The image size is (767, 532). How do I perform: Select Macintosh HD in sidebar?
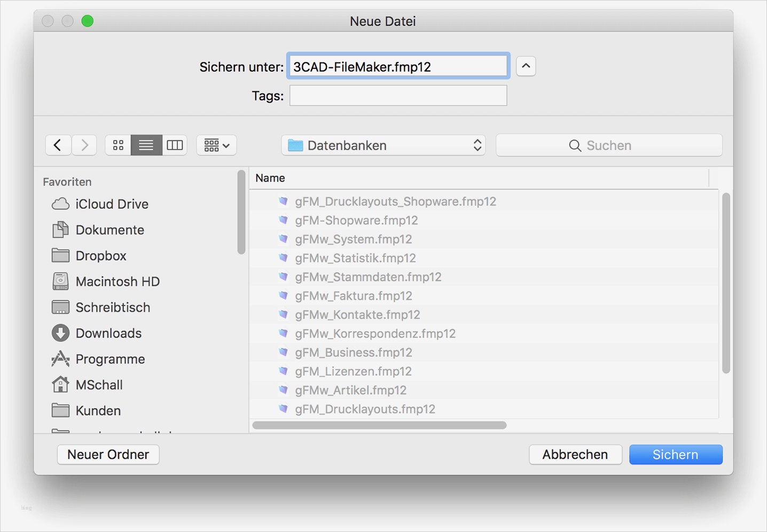(x=118, y=281)
